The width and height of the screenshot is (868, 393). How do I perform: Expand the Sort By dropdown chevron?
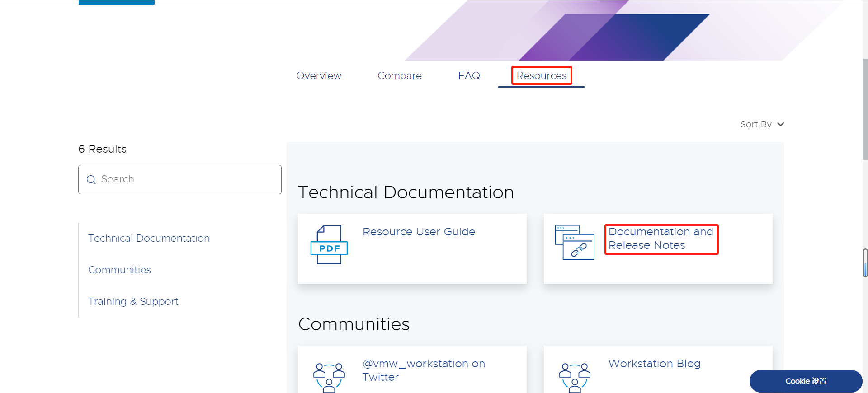tap(780, 124)
